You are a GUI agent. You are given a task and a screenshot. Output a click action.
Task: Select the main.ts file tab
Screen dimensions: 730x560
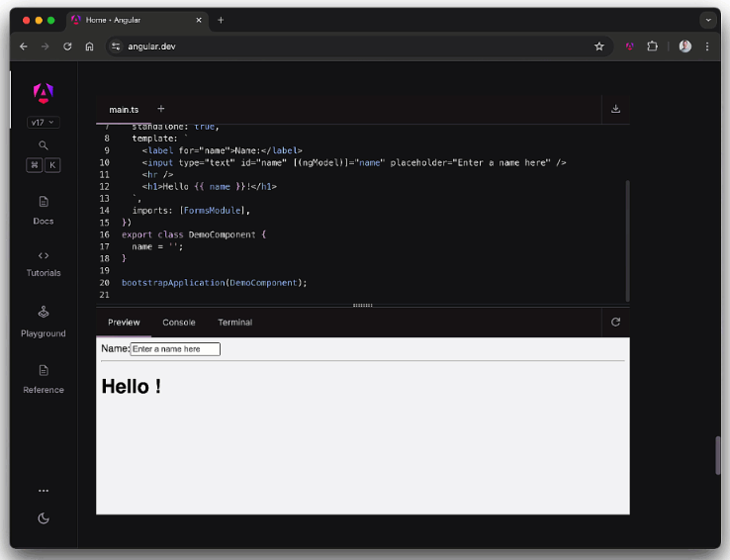[124, 110]
